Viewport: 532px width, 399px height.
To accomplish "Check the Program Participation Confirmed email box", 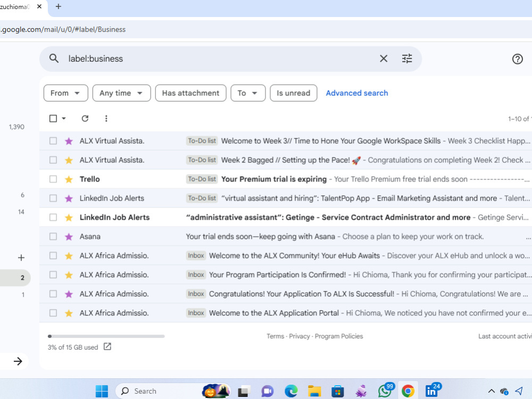I will click(53, 275).
